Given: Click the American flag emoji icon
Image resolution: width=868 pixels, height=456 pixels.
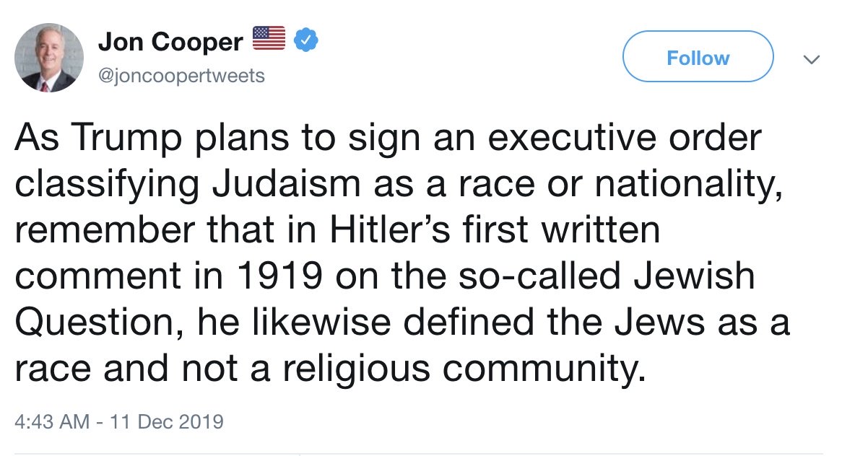Looking at the screenshot, I should [269, 40].
